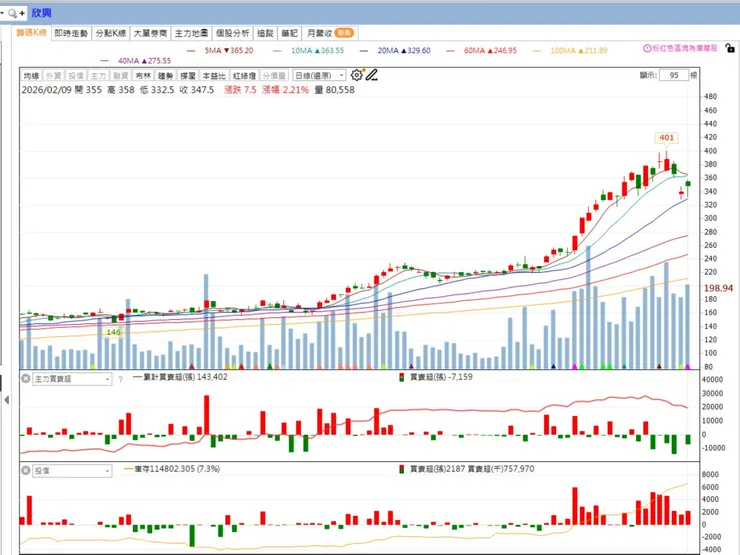Click the 庫存114802.305 (7.3%) legend
This screenshot has height=555, width=740.
click(172, 469)
